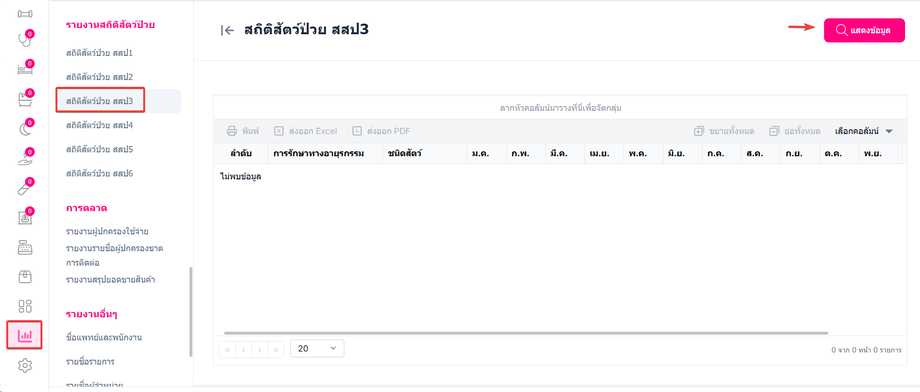Select สถิติสัตว์ป่วย สสป5 report
This screenshot has width=920, height=392.
click(x=100, y=149)
